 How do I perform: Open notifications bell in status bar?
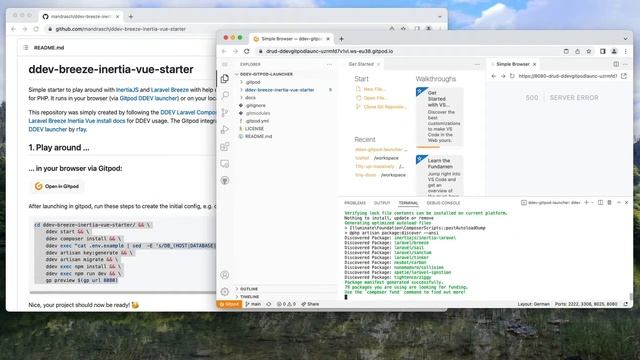[x=626, y=304]
